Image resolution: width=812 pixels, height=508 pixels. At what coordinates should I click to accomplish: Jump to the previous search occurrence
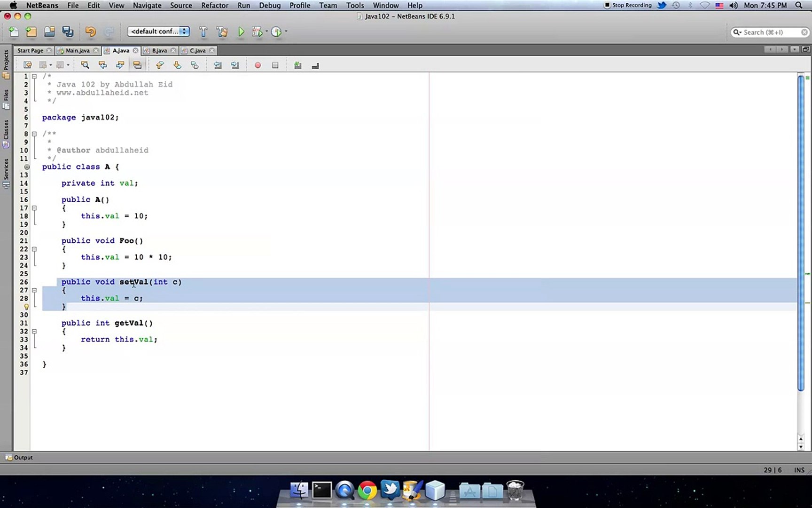[102, 65]
